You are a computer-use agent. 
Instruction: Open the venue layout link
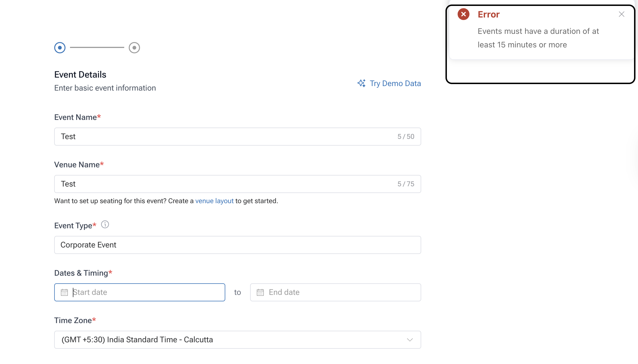click(215, 201)
